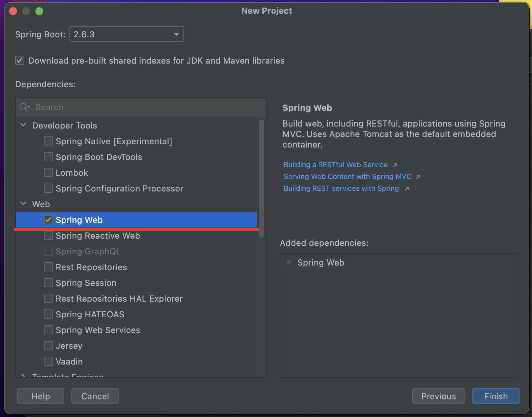
Task: Click the search magnifier icon
Action: [x=25, y=107]
